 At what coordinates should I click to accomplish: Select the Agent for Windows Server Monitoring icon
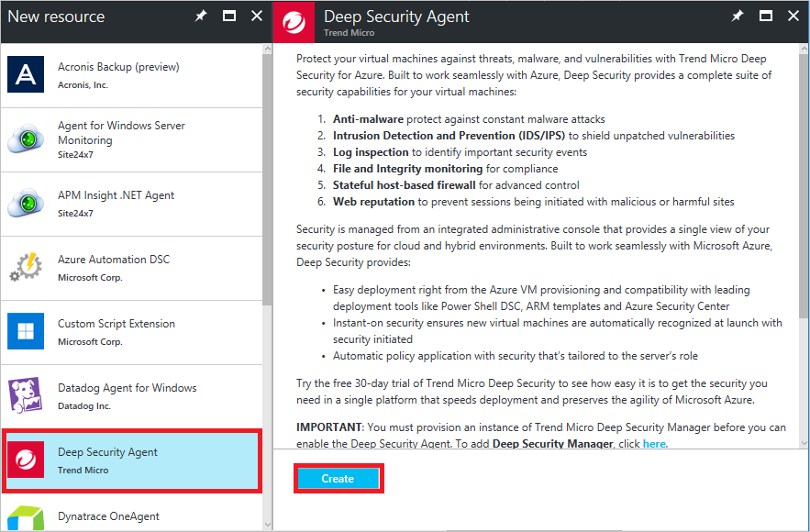[x=26, y=139]
